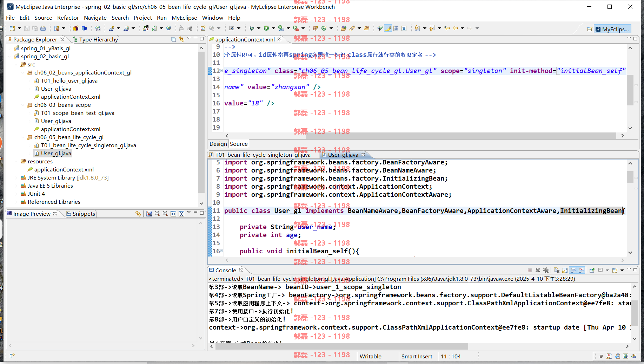This screenshot has width=644, height=364.
Task: Click Package Explorer vertical scrollbar
Action: [201, 122]
